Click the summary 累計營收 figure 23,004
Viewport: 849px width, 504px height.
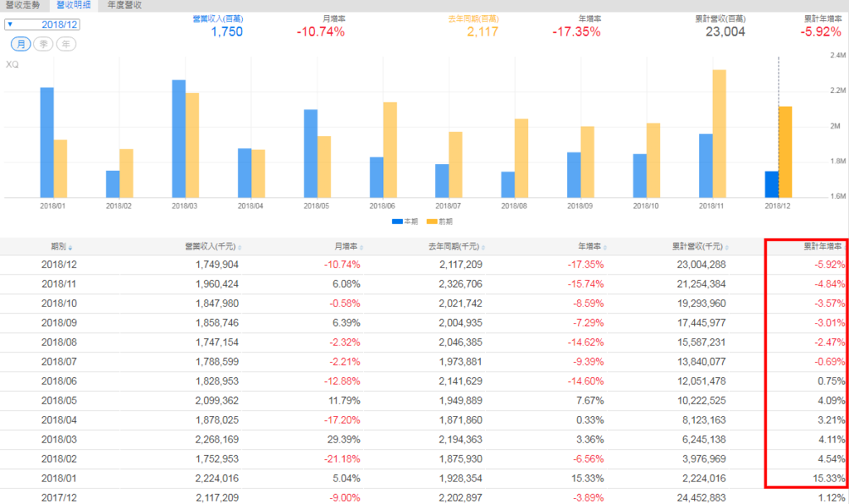pos(725,32)
